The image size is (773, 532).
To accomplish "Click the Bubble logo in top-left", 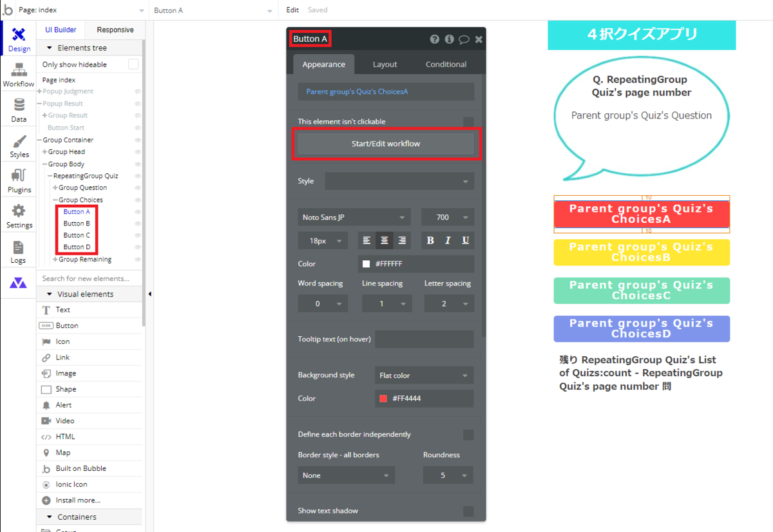I will coord(8,10).
